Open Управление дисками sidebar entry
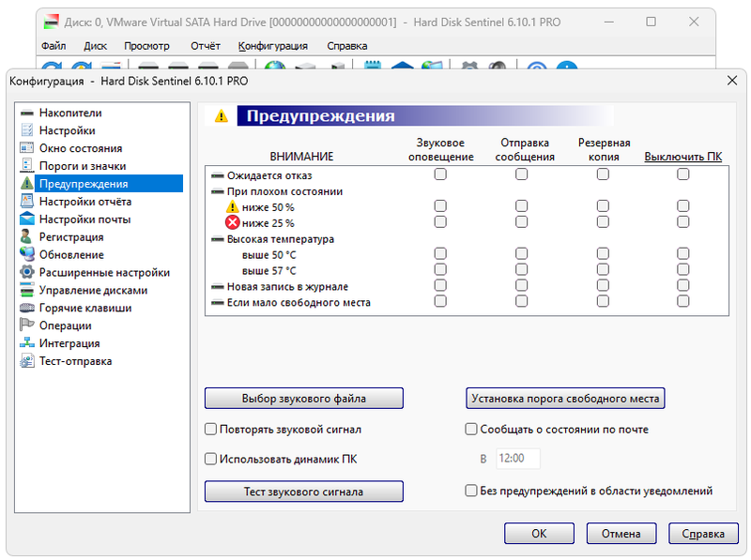Image resolution: width=751 pixels, height=560 pixels. pos(92,291)
